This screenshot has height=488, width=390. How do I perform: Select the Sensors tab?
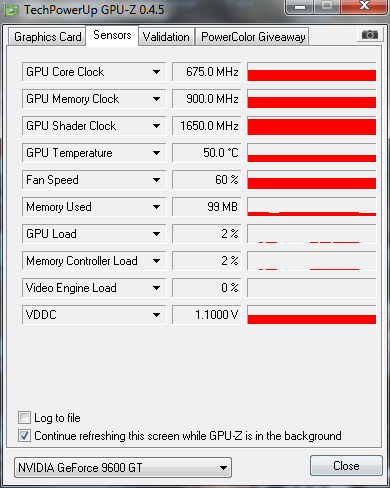[x=112, y=35]
